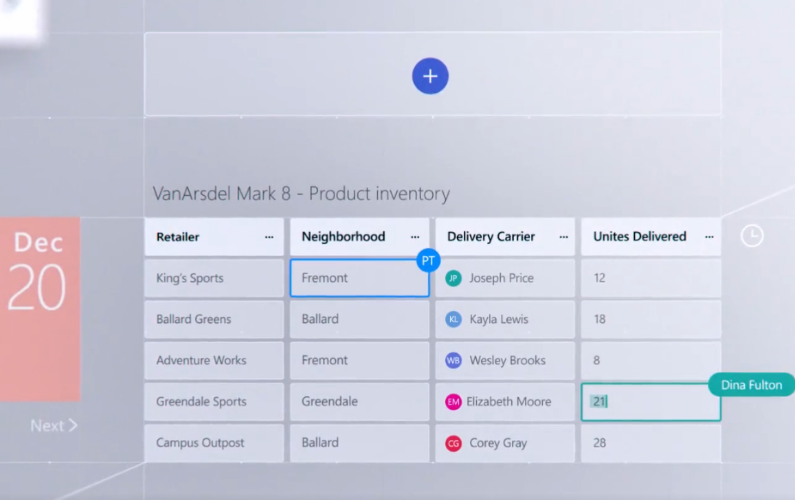Open Retailer column options ellipsis
The image size is (795, 500).
tap(269, 237)
